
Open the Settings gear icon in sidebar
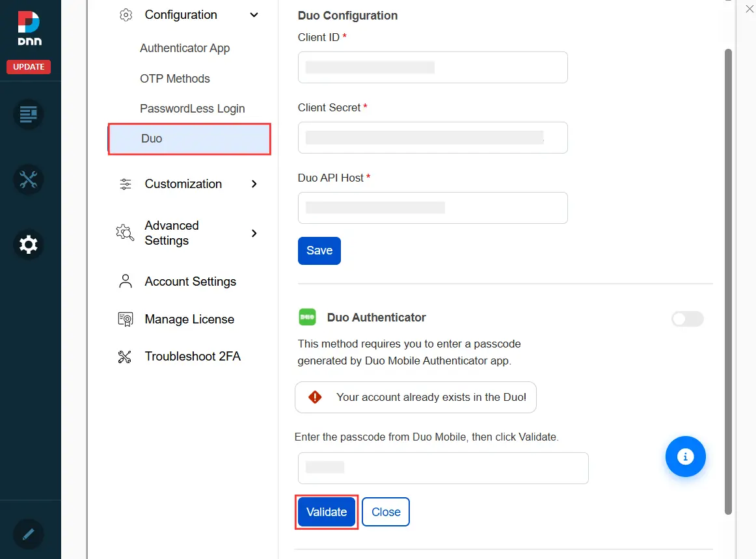coord(29,245)
